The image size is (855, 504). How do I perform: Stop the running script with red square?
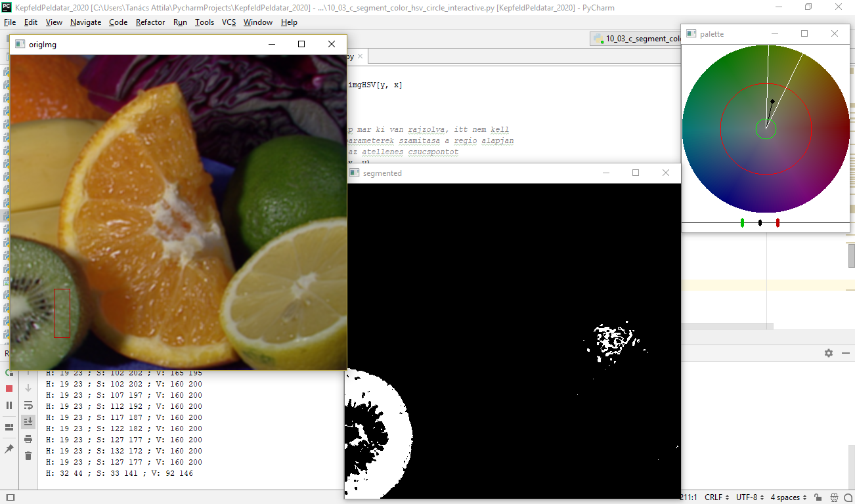(9, 388)
